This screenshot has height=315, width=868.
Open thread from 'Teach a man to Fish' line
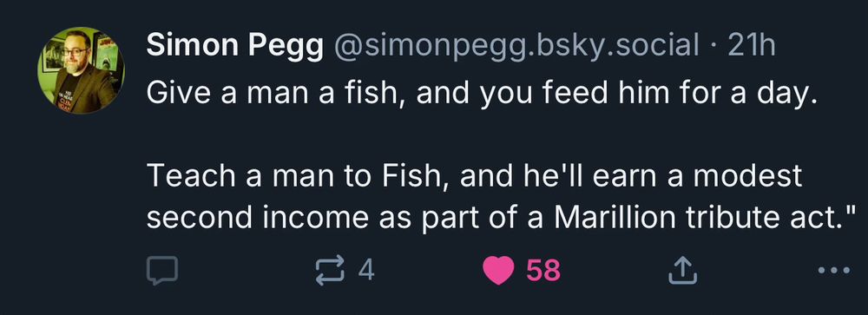point(475,176)
